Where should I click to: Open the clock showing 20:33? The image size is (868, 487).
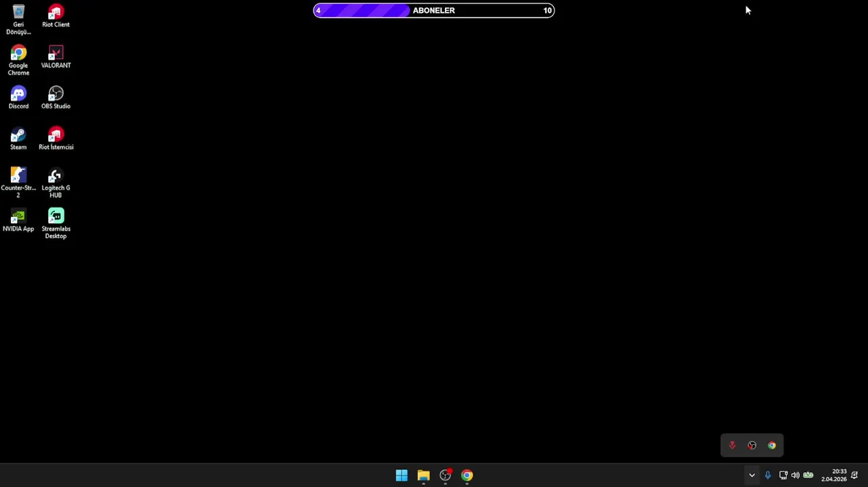(834, 476)
